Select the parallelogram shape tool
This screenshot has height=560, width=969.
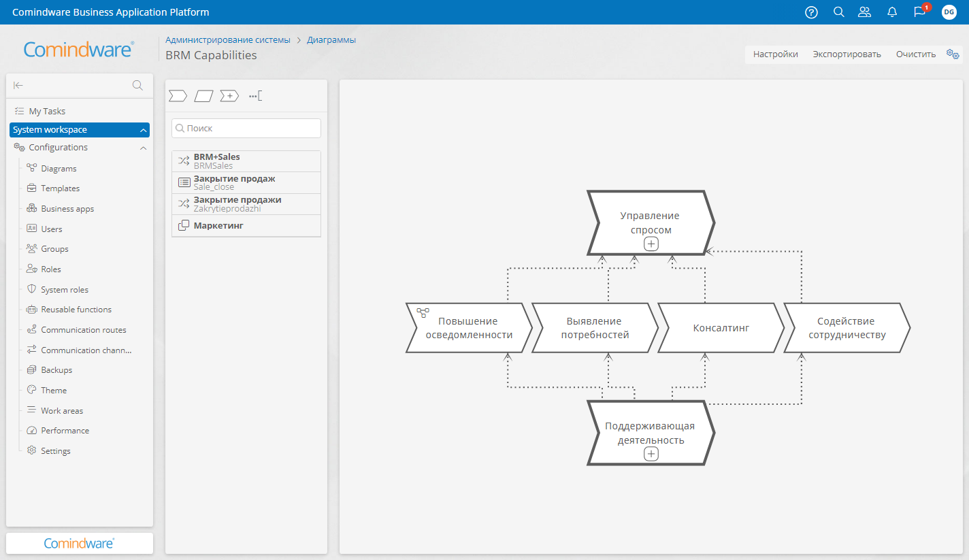click(203, 96)
